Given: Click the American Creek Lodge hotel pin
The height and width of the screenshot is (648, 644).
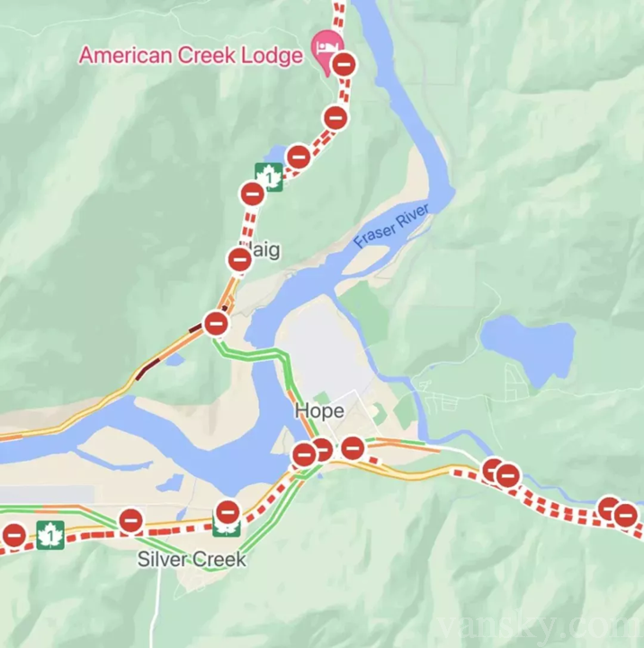Looking at the screenshot, I should [x=326, y=50].
